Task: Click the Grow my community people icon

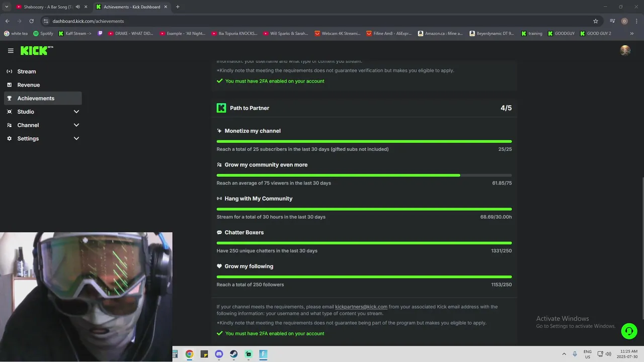Action: pyautogui.click(x=219, y=165)
